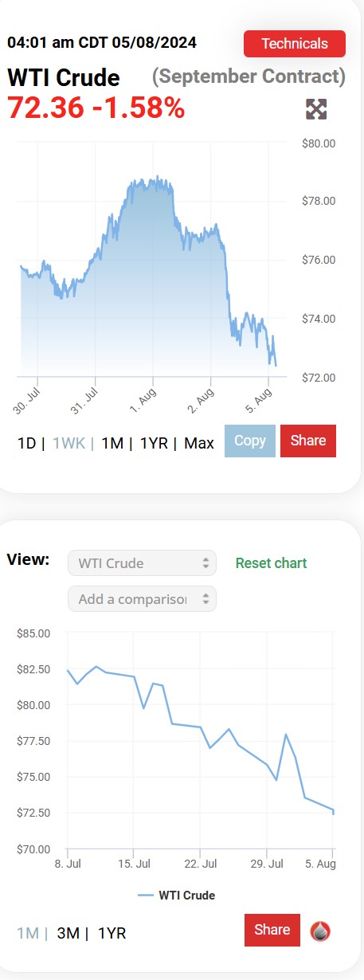Switch upper chart to 1D range

[x=26, y=442]
